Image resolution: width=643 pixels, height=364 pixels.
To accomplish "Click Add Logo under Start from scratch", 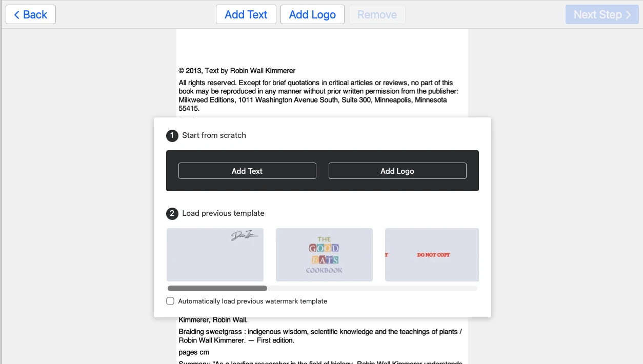I will coord(397,170).
